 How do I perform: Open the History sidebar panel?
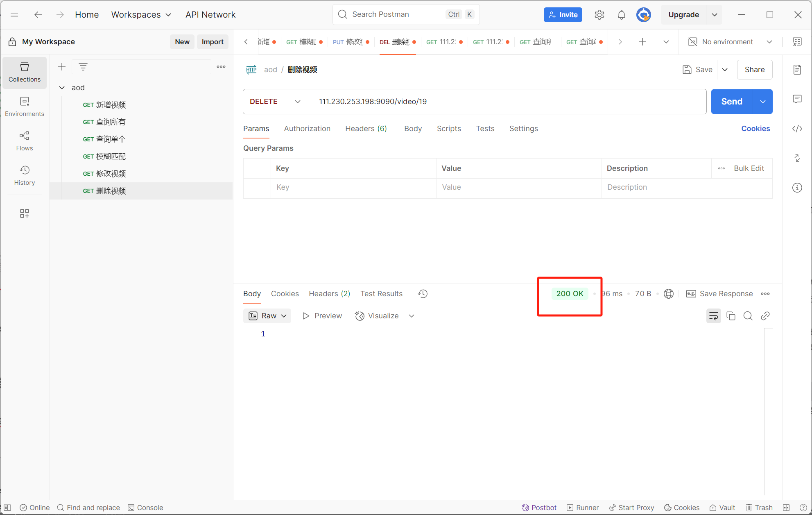[25, 175]
